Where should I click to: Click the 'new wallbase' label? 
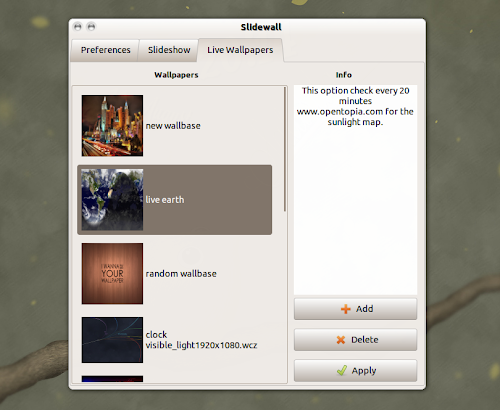[x=173, y=126]
